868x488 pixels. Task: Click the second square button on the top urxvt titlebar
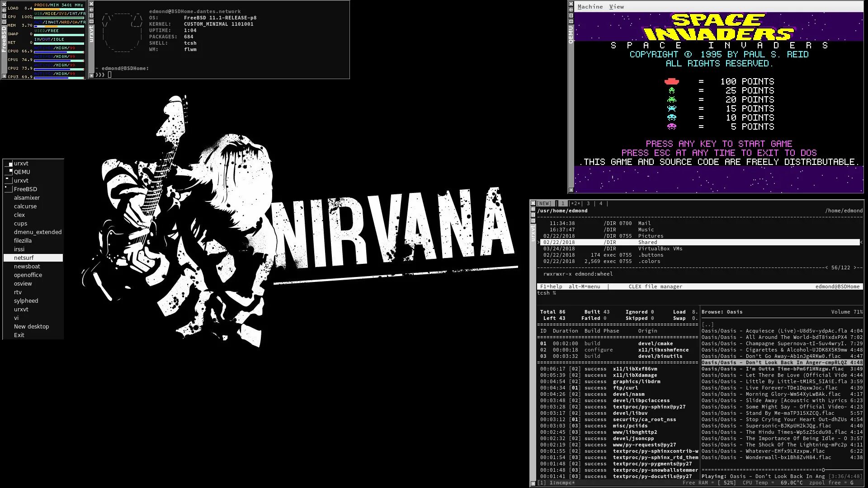pos(91,21)
